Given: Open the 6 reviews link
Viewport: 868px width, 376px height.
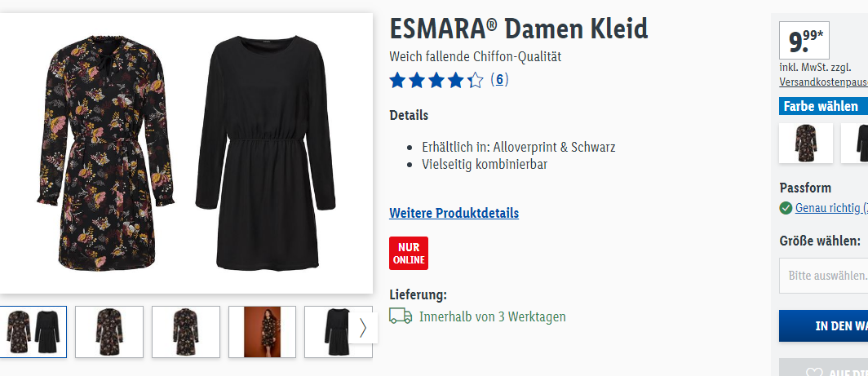Looking at the screenshot, I should (x=499, y=80).
